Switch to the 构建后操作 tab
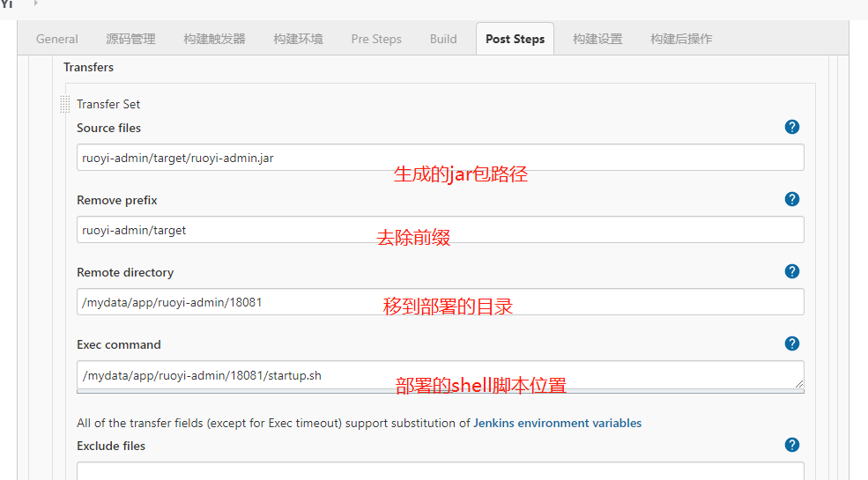The image size is (868, 480). 681,40
